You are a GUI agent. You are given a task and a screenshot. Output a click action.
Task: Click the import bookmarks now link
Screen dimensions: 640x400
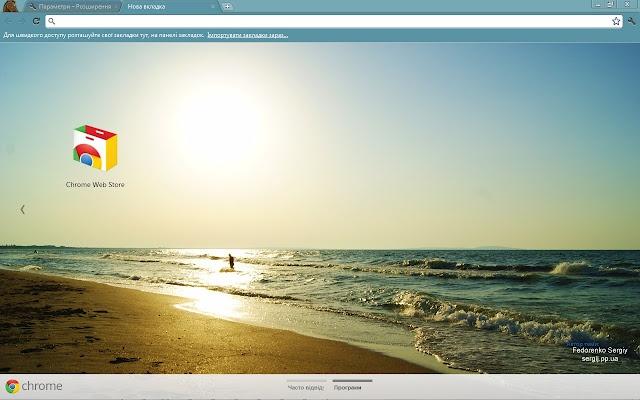(248, 35)
